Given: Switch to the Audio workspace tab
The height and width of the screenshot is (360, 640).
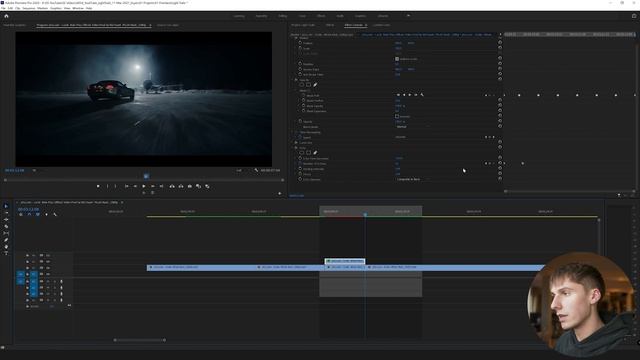Looking at the screenshot, I should pyautogui.click(x=340, y=16).
